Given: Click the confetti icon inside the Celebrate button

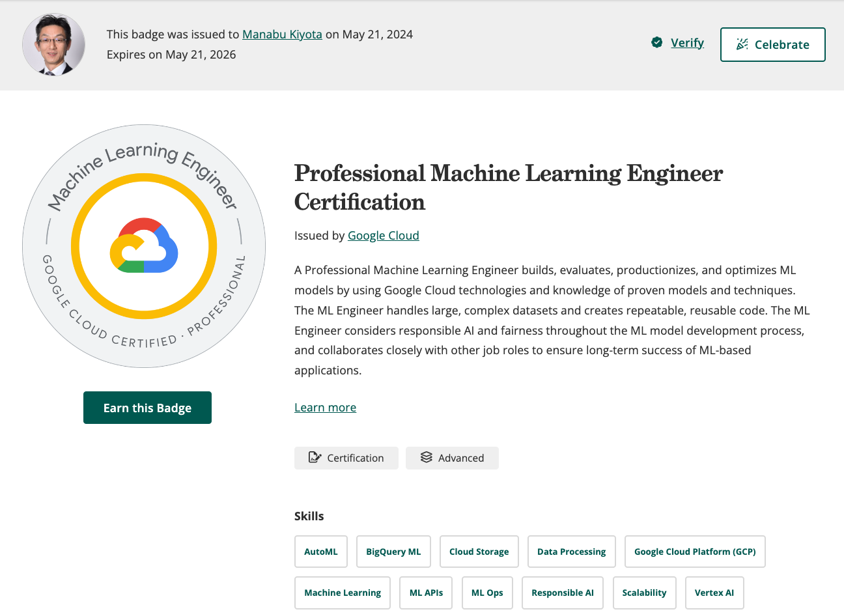Looking at the screenshot, I should pos(742,44).
